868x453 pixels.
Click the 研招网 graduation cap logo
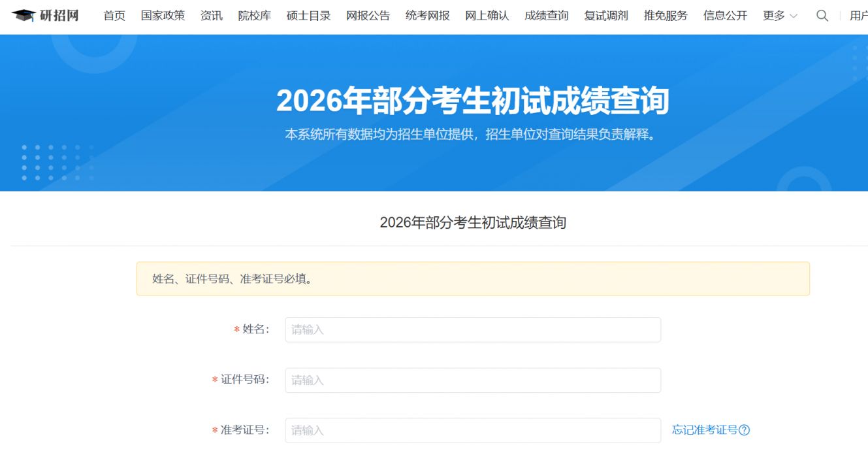pyautogui.click(x=45, y=15)
